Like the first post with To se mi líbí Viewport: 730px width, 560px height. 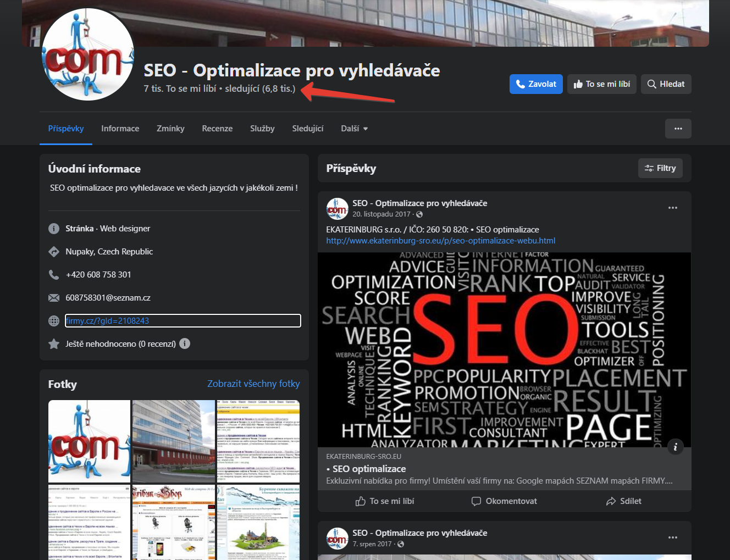tap(385, 501)
